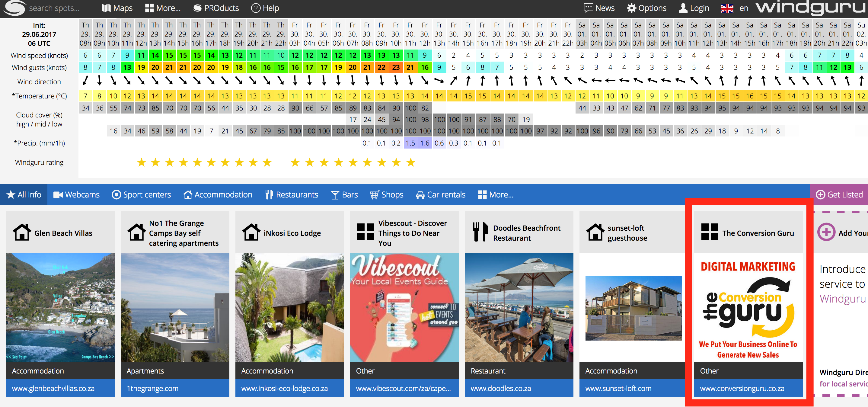Viewport: 868px width, 407px height.
Task: Open the Glen Beach Villas aerial photo
Action: [60, 308]
